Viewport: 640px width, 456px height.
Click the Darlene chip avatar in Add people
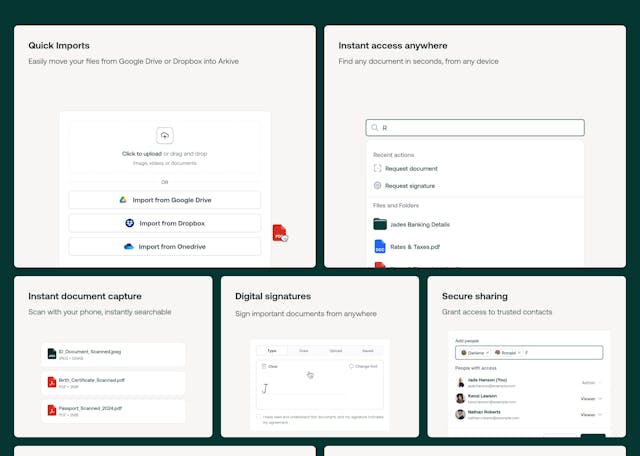[464, 352]
